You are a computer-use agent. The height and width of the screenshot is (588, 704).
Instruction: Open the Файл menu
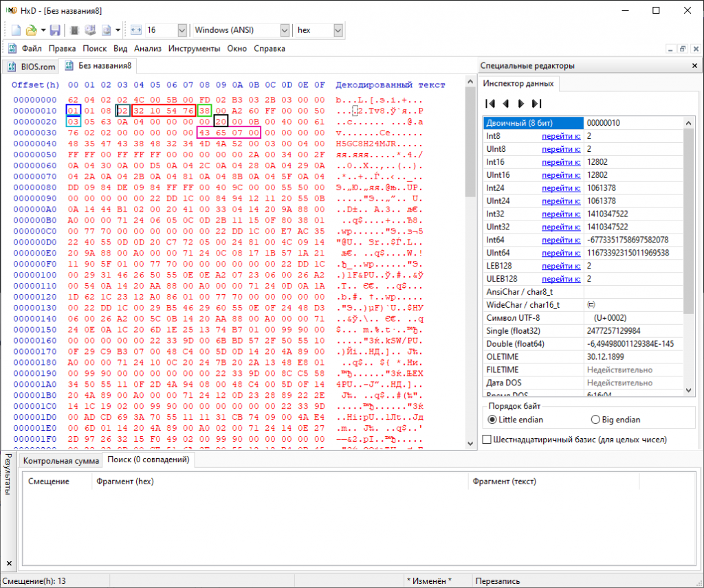(32, 49)
